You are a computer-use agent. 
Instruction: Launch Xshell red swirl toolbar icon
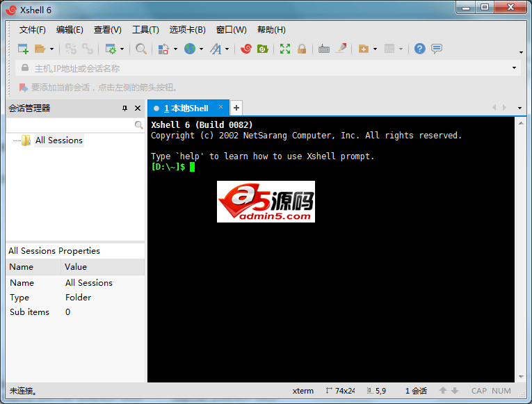246,49
